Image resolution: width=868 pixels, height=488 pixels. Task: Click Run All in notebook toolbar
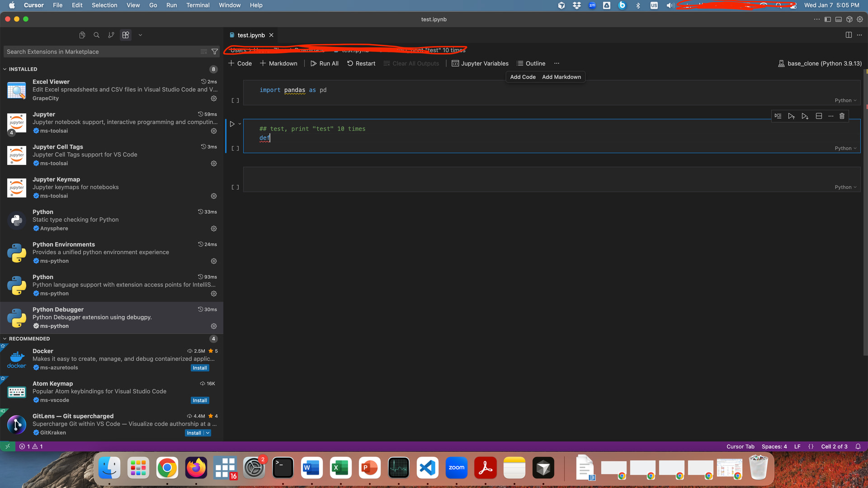pyautogui.click(x=324, y=63)
